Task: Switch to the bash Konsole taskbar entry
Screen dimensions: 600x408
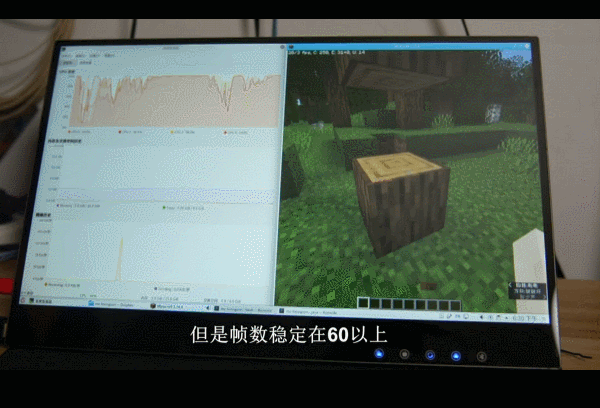Action: 243,309
